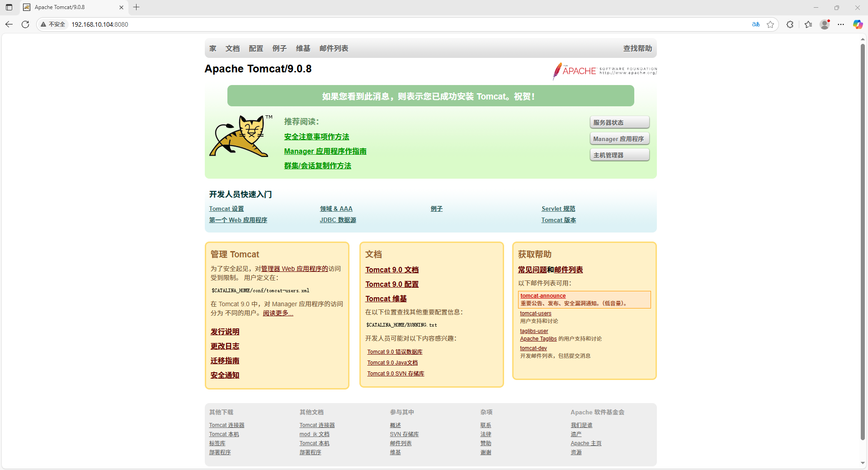Open the Tomcat 9.0 配置 link
This screenshot has width=868, height=470.
click(x=392, y=284)
